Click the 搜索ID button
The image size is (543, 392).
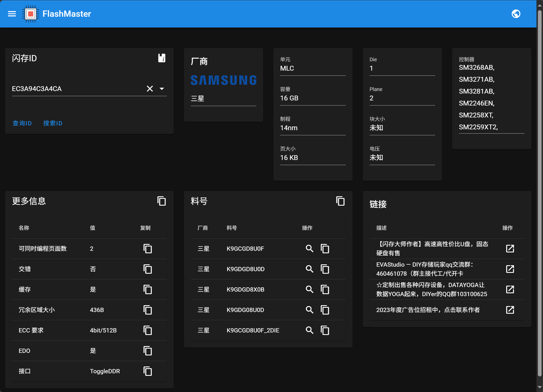(53, 123)
